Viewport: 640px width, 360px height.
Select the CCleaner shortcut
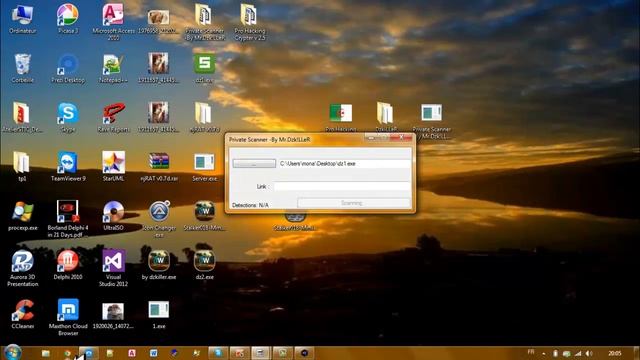tap(22, 314)
